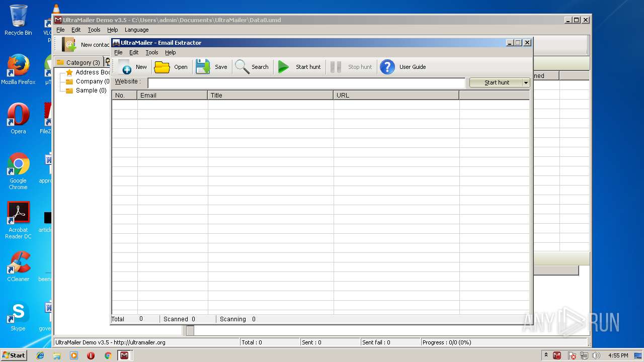Click the taskbar clock showing 4:55 PM
644x362 pixels.
tap(618, 355)
